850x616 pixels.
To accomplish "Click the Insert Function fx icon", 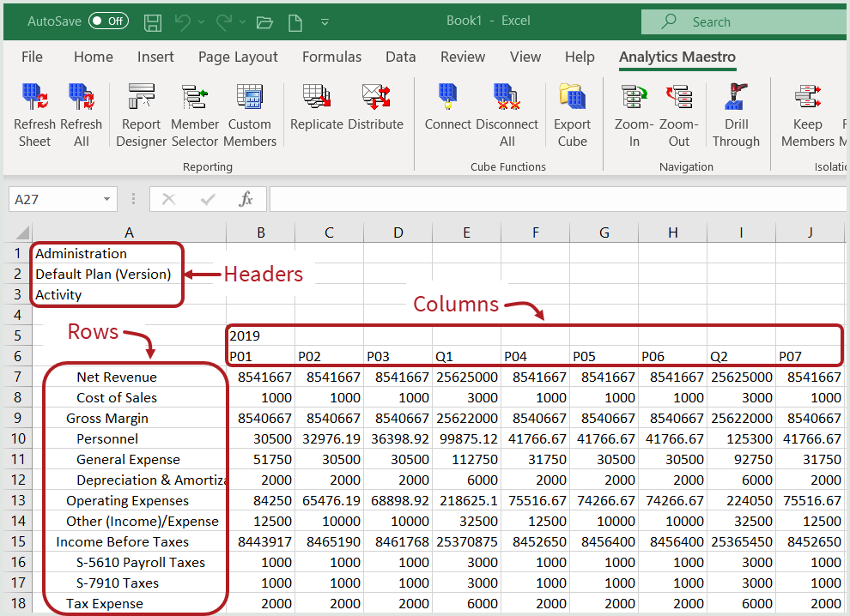I will 246,199.
